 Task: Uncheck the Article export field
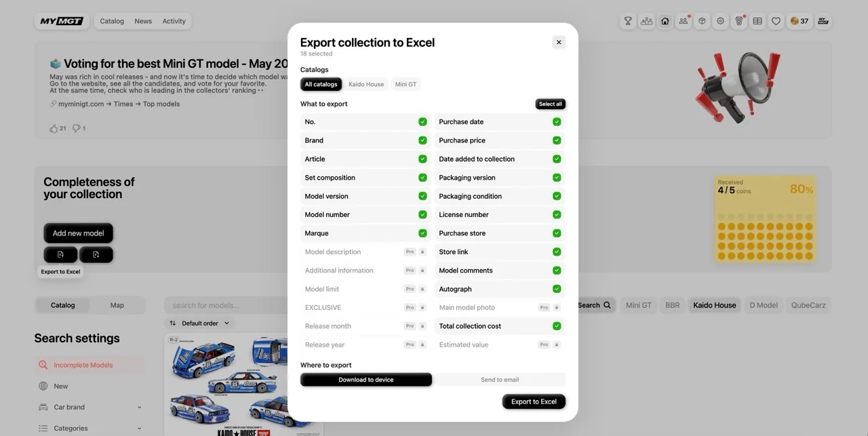point(422,159)
